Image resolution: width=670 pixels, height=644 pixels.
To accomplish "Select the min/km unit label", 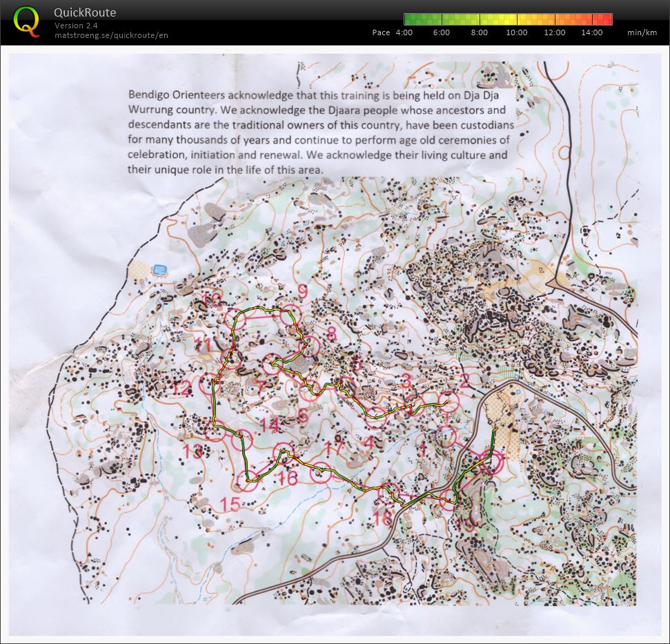I will click(x=642, y=32).
